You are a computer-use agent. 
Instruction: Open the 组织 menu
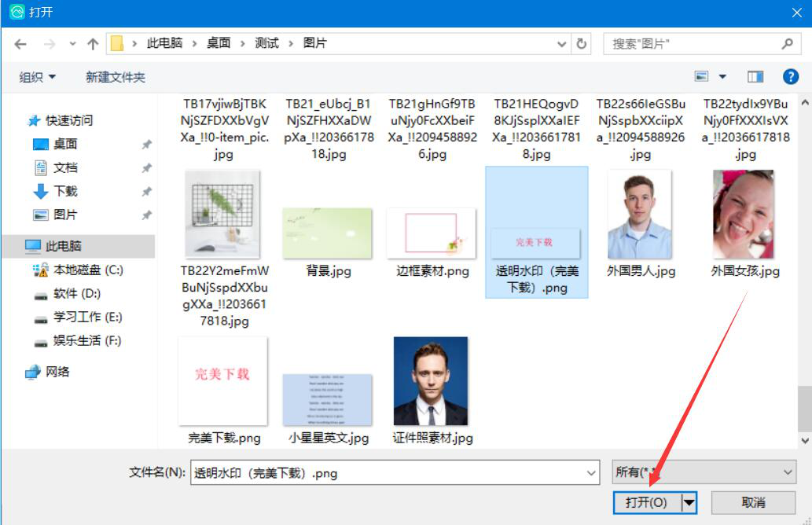point(37,77)
